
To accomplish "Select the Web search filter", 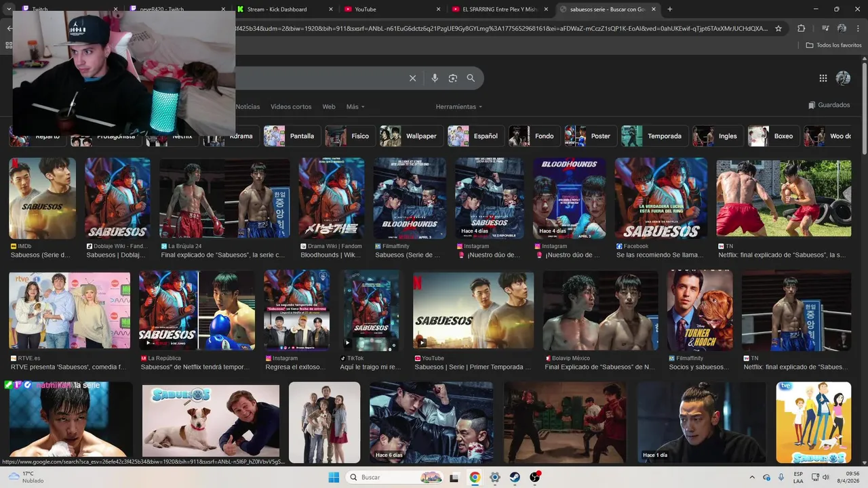I will point(329,106).
